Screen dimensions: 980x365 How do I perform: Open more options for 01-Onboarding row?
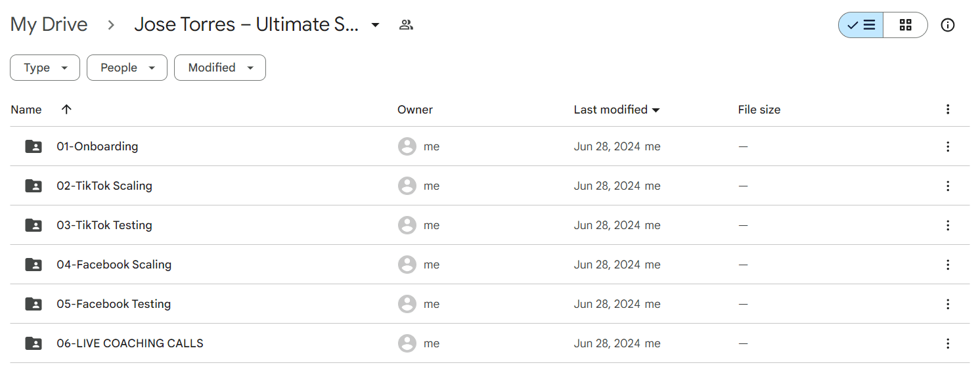point(947,146)
